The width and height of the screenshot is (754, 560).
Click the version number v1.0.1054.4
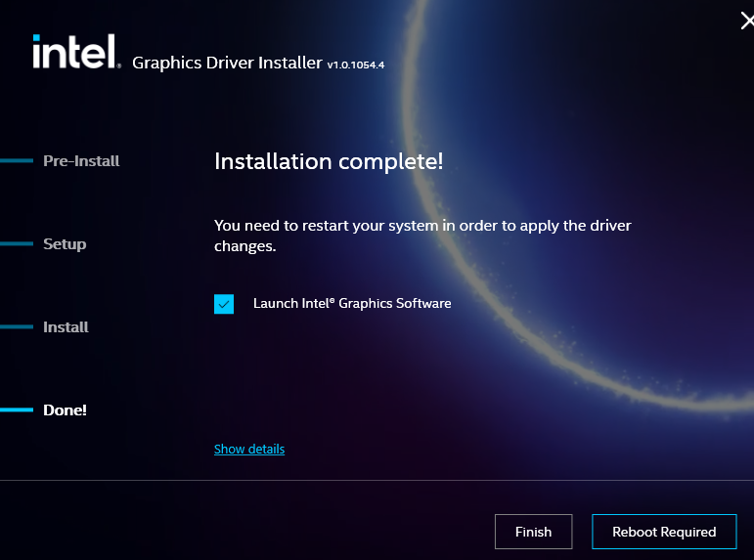[x=356, y=65]
